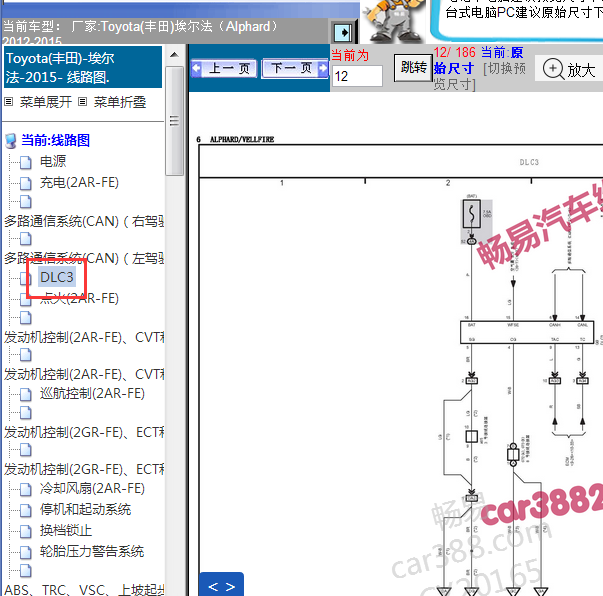The image size is (603, 596).
Task: Open the 轮胎压力警告系统 tree item
Action: (x=92, y=551)
